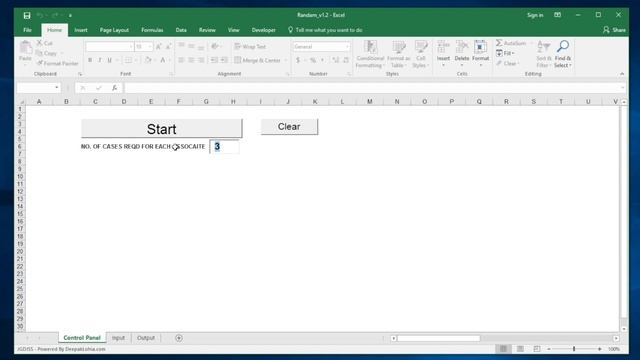The width and height of the screenshot is (640, 360).
Task: Open Find & Select magnifier menu
Action: coord(563,54)
